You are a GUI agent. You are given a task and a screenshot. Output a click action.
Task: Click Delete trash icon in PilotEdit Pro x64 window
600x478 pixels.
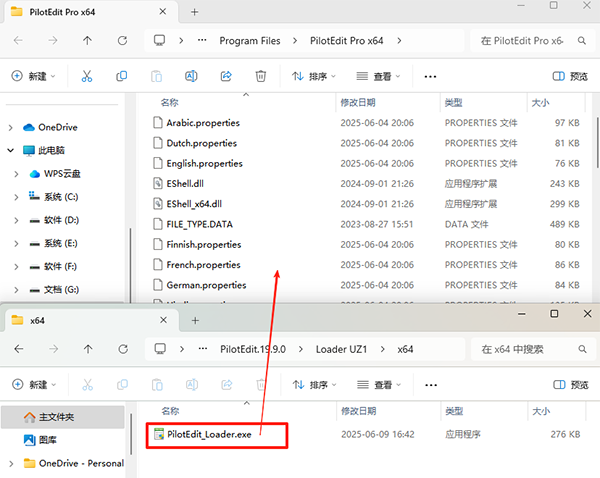tap(261, 76)
